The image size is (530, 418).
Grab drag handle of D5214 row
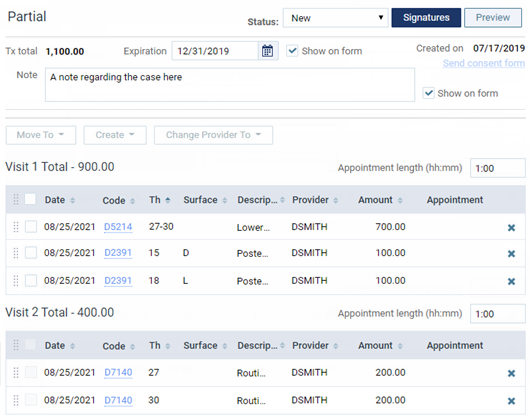tap(16, 227)
